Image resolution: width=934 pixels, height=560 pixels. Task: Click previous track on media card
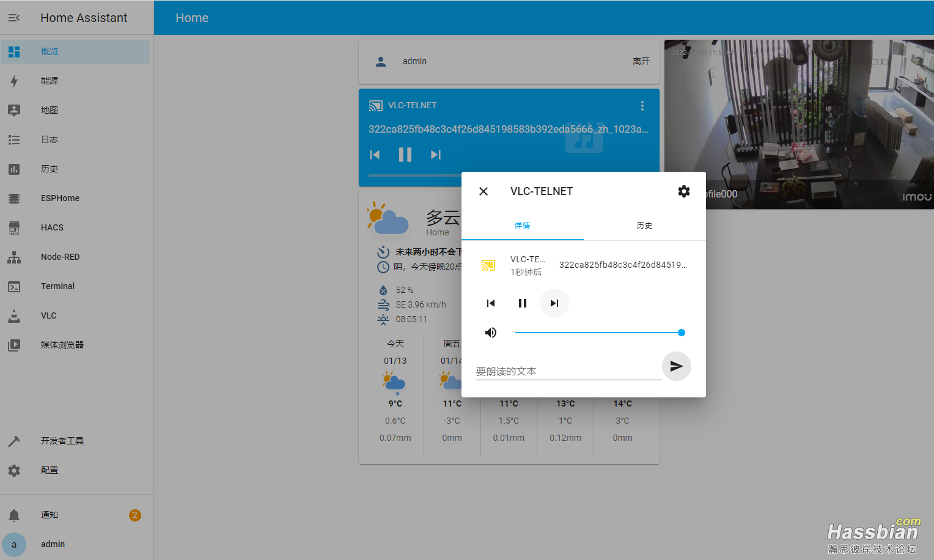click(375, 155)
